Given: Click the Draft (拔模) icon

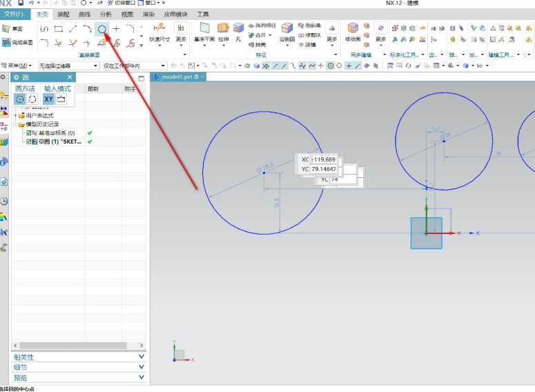Looking at the screenshot, I should (x=301, y=45).
